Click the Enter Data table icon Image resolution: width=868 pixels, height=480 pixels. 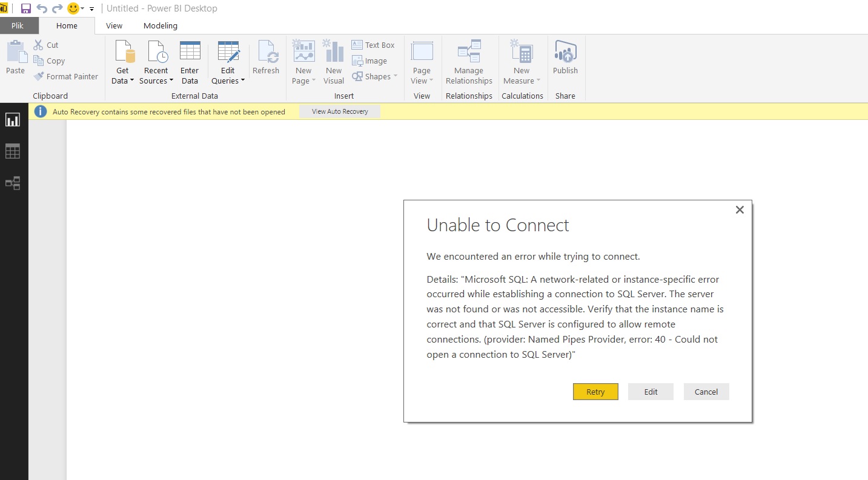190,51
